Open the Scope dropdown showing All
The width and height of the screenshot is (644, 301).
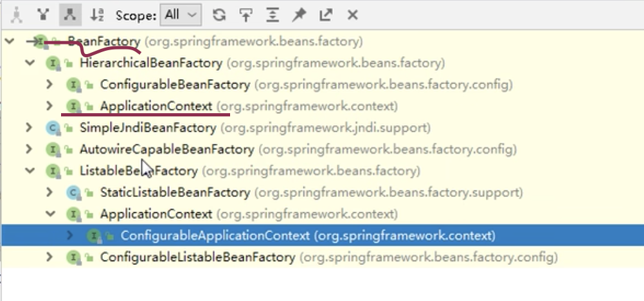coord(181,15)
